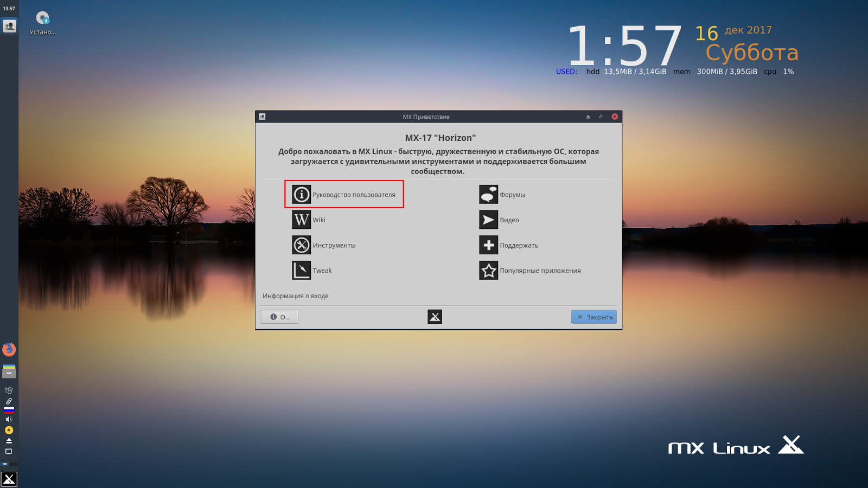Viewport: 868px width, 488px height.
Task: Switch keyboard layout via Russian flag
Action: tap(9, 410)
